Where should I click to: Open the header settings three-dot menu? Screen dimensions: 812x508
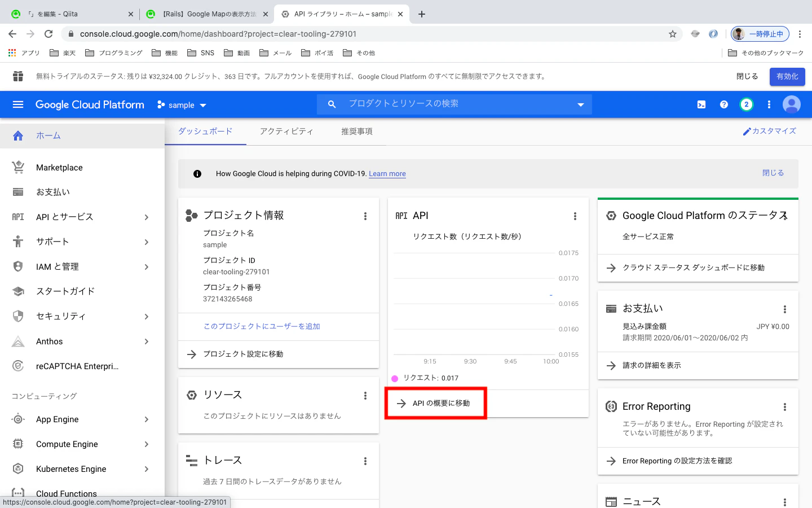click(769, 104)
